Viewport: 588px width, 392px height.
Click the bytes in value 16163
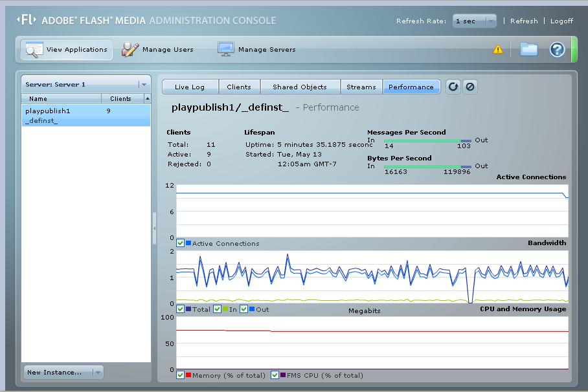(x=396, y=171)
